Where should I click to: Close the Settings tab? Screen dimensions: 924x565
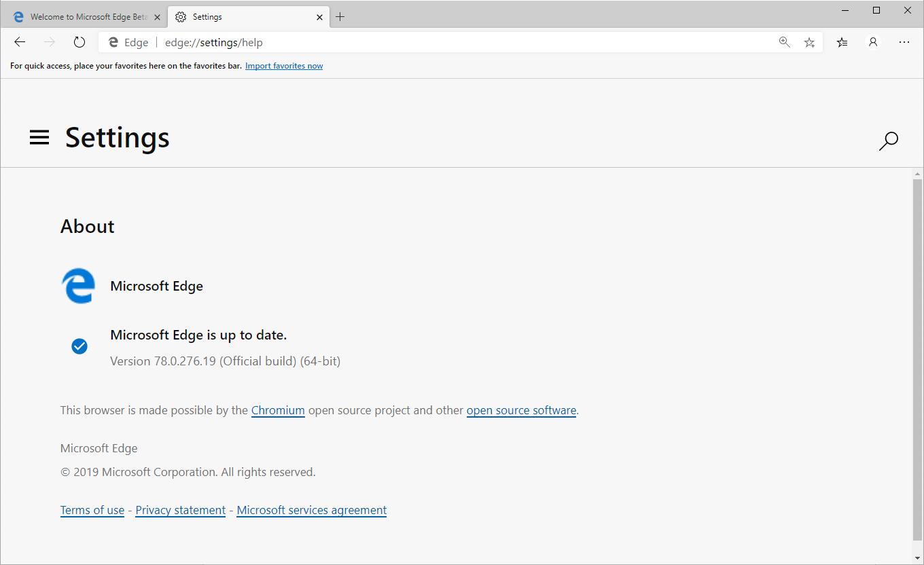319,17
